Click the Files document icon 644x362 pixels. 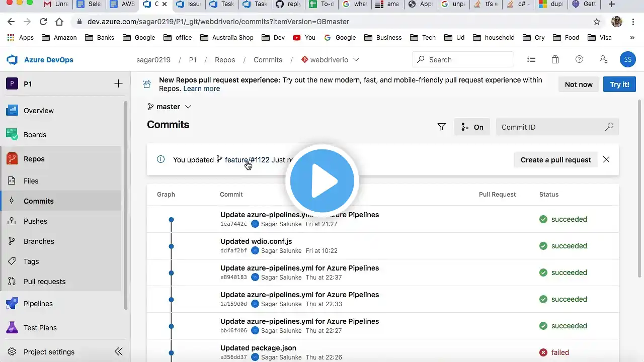click(x=12, y=180)
